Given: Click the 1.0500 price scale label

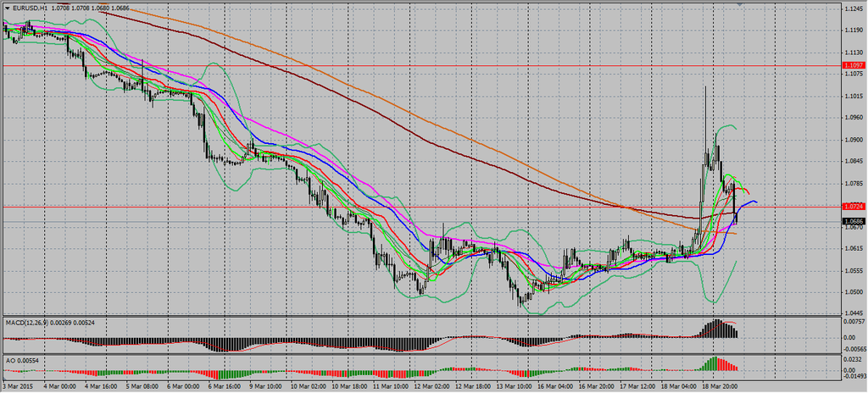Looking at the screenshot, I should [x=854, y=292].
